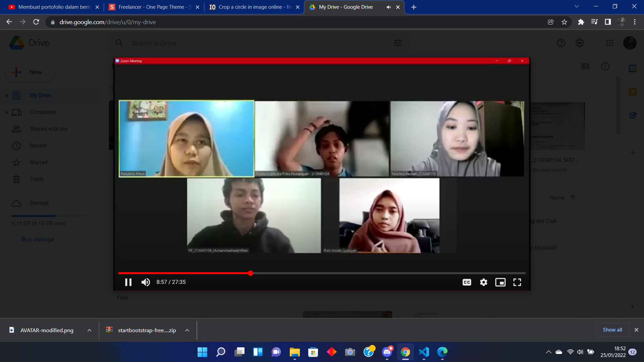Open search options filter icon

(x=398, y=43)
